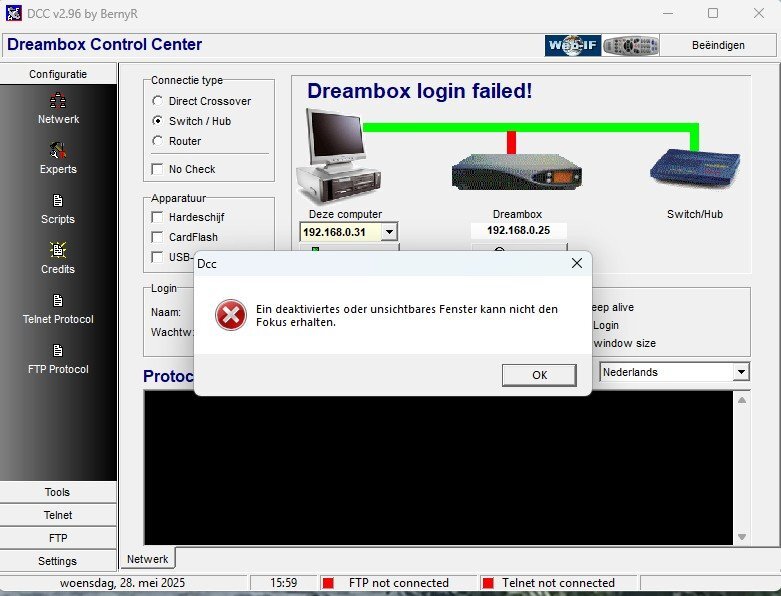Click the Switch/Hub device picture
The width and height of the screenshot is (781, 596).
click(x=695, y=168)
